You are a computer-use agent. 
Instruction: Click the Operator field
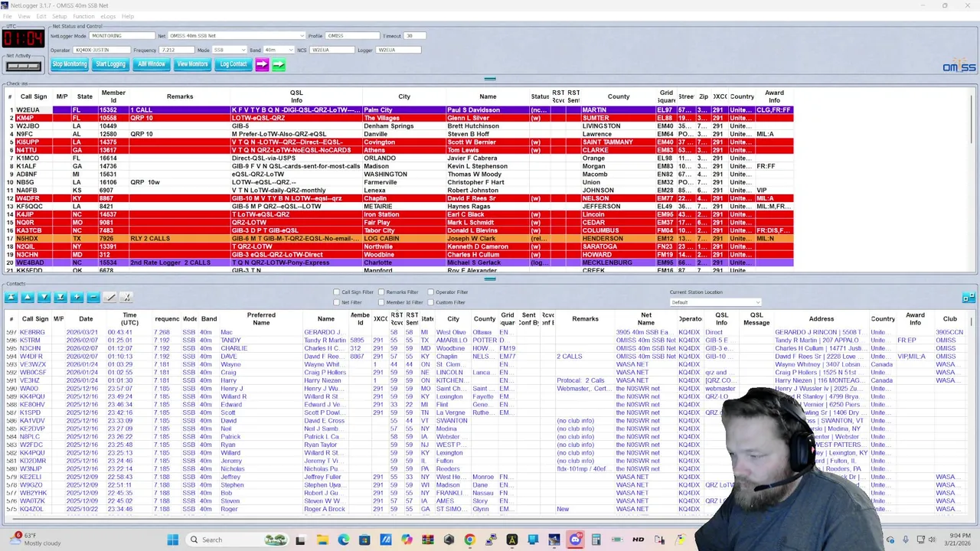(102, 50)
